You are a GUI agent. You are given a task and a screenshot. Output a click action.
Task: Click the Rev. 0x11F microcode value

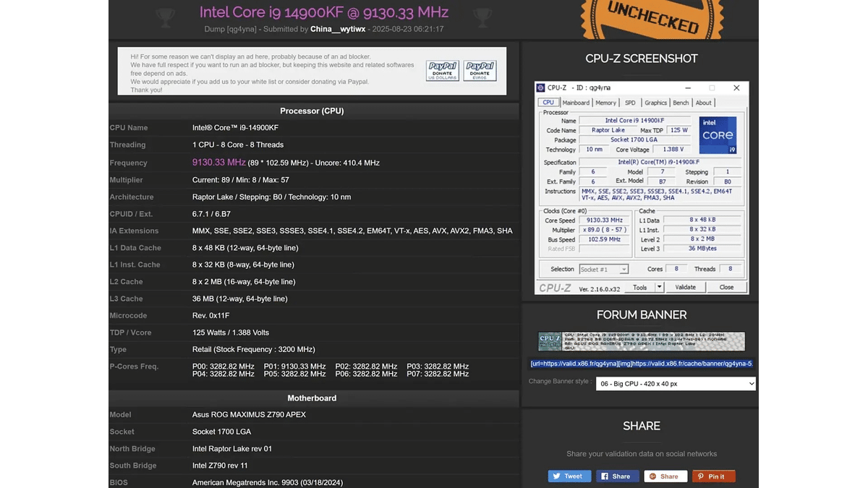point(210,316)
